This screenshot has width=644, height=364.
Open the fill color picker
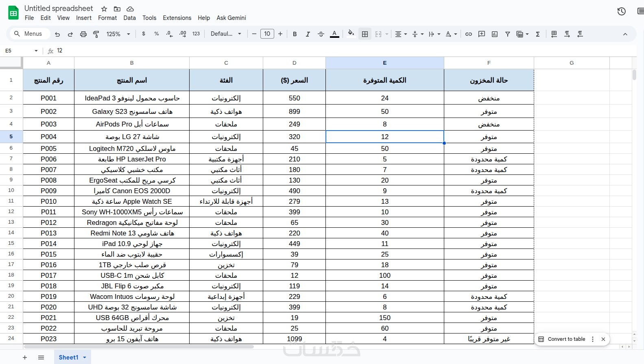coord(351,34)
